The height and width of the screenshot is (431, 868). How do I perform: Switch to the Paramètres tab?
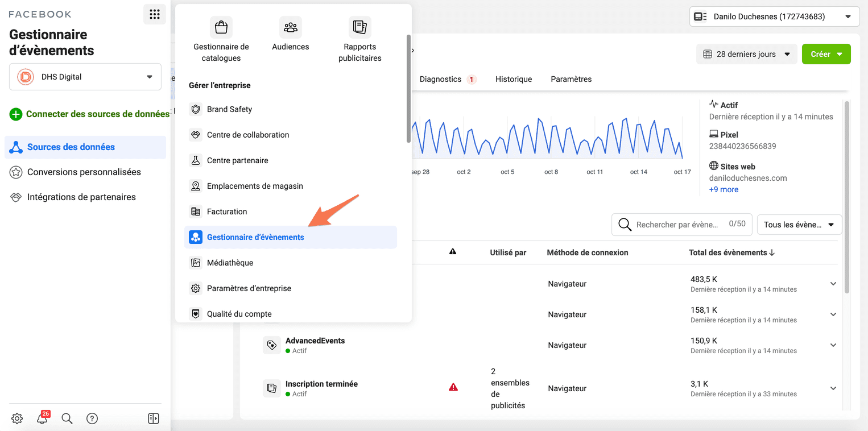[571, 79]
